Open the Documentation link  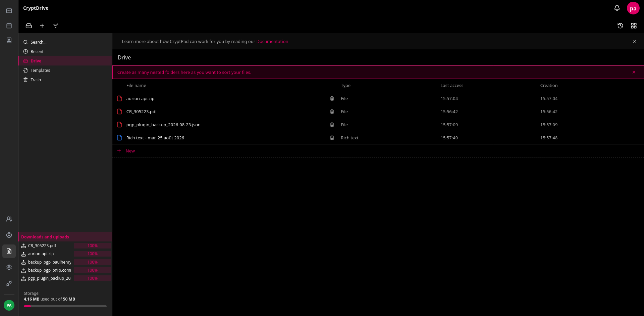272,41
